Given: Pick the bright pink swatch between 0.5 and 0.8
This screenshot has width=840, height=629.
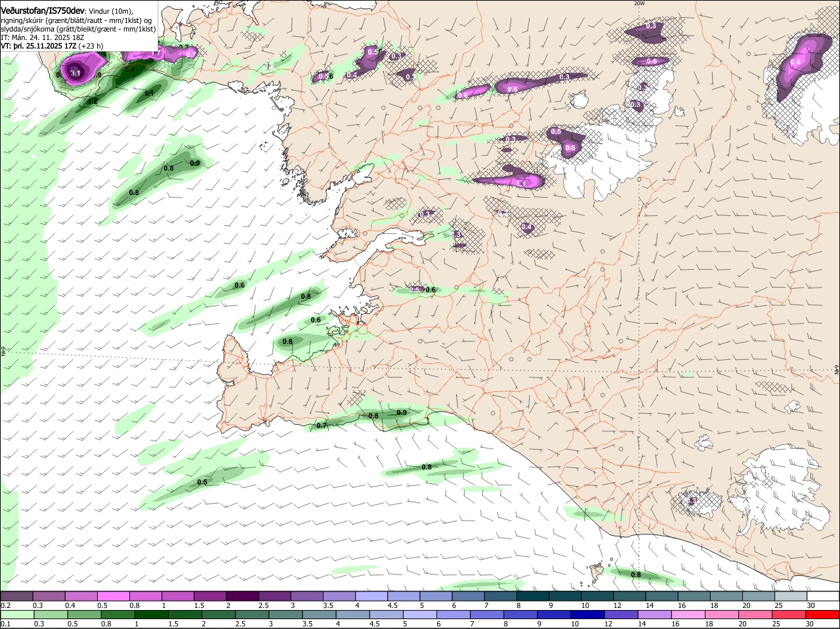Looking at the screenshot, I should 113,596.
